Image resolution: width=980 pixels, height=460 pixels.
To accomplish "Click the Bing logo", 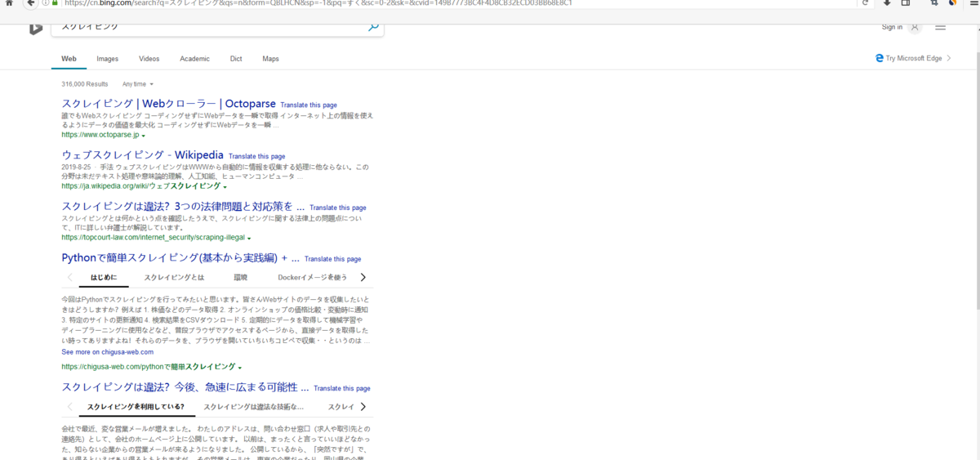I will [x=35, y=29].
